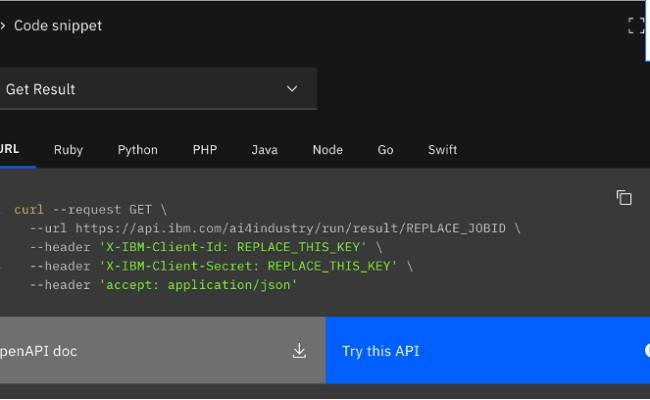
Task: Click the X-IBM-Client-Secret header text
Action: click(x=248, y=266)
